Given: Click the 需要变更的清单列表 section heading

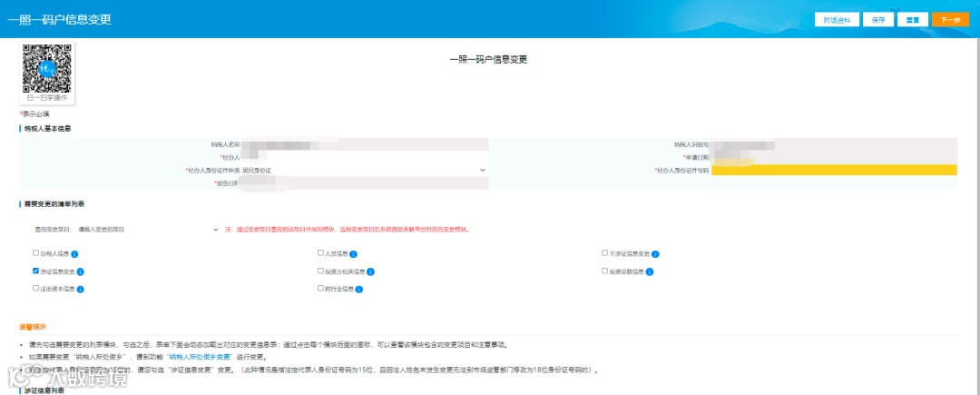Looking at the screenshot, I should 54,204.
